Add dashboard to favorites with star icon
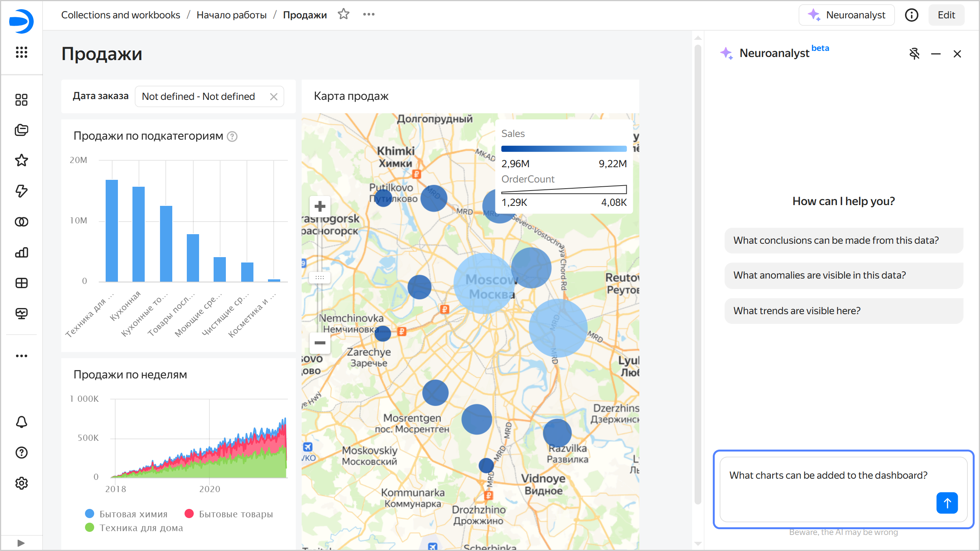Image resolution: width=980 pixels, height=551 pixels. 343,15
